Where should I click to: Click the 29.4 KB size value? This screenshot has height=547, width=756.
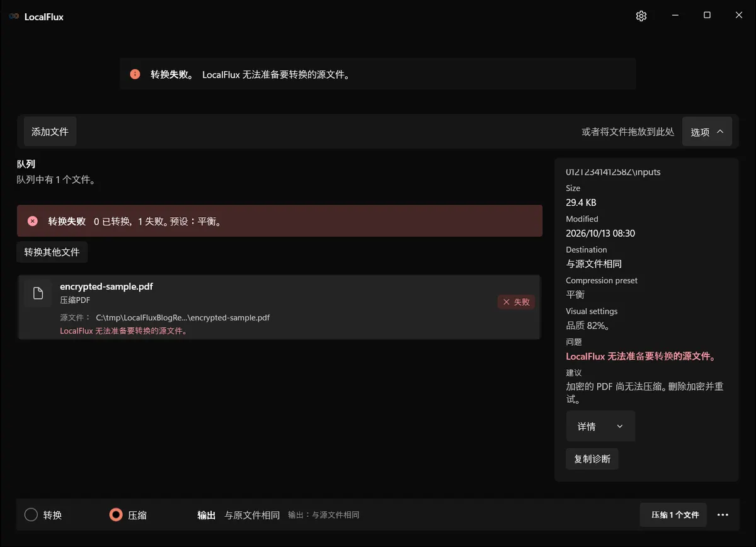point(581,203)
